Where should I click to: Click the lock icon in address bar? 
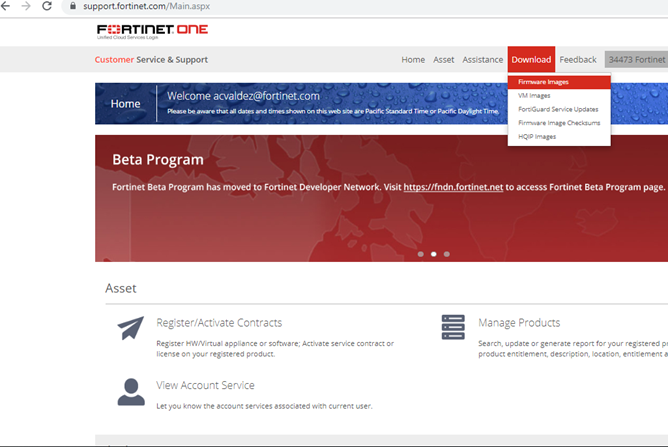[71, 7]
